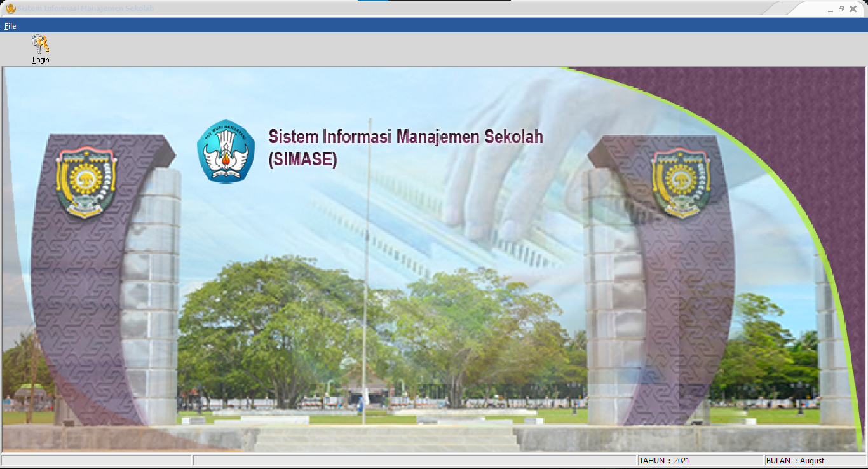Click the regency emblem on left monument
This screenshot has height=469, width=868.
pyautogui.click(x=86, y=182)
